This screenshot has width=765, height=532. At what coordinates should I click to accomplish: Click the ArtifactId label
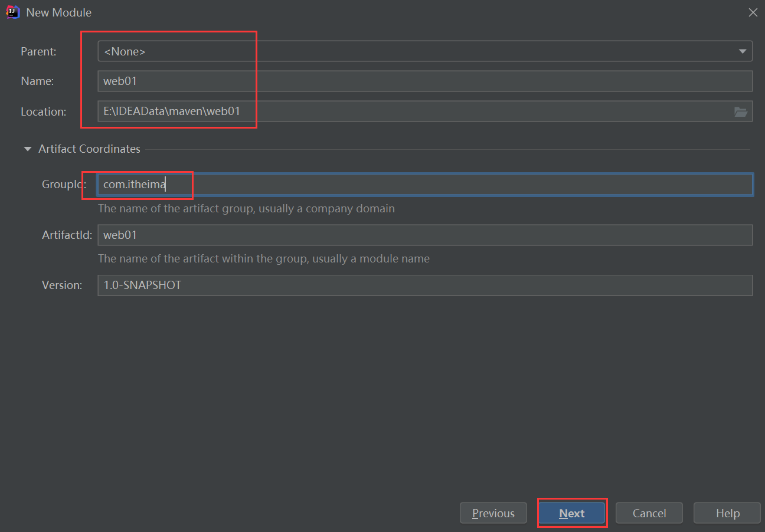coord(67,235)
